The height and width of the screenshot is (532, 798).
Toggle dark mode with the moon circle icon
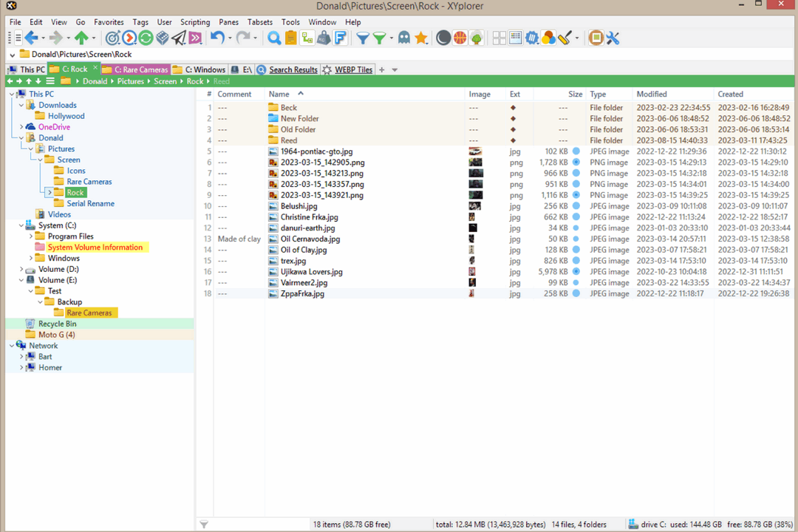pyautogui.click(x=443, y=38)
